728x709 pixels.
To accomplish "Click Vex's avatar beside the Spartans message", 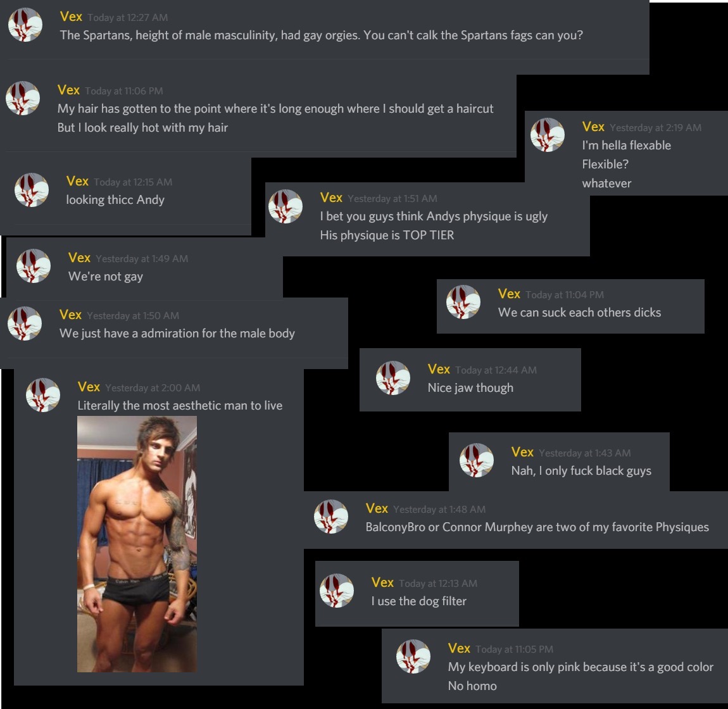I will click(x=25, y=26).
